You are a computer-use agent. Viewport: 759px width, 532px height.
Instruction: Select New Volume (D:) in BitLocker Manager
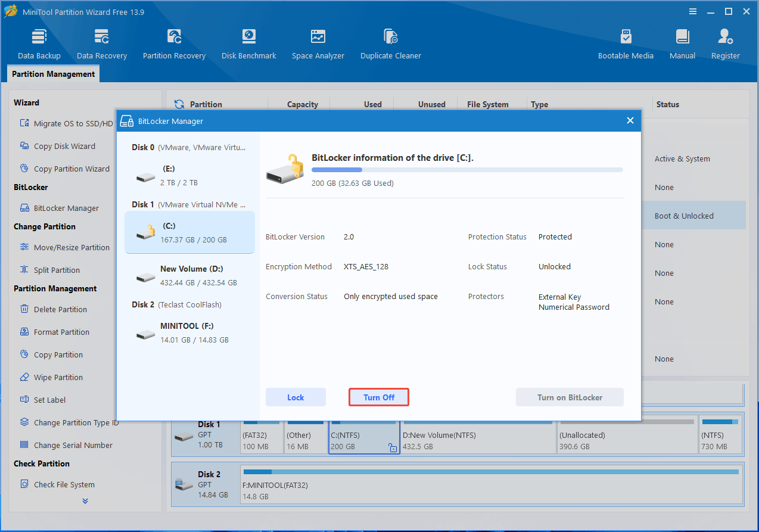[189, 275]
